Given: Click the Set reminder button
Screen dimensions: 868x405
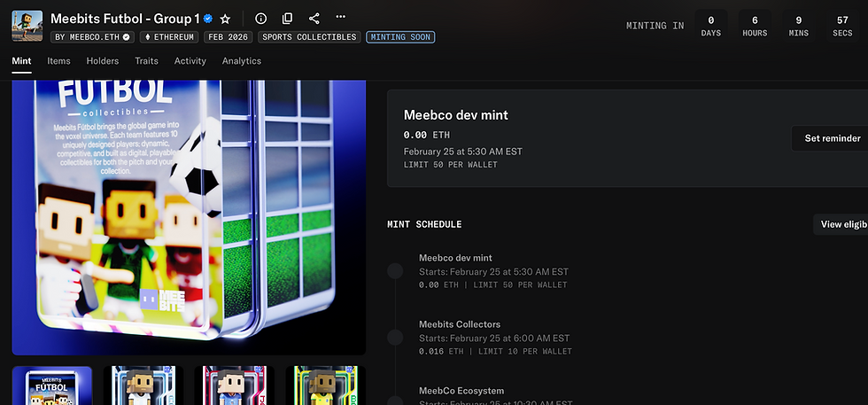Looking at the screenshot, I should coord(831,138).
